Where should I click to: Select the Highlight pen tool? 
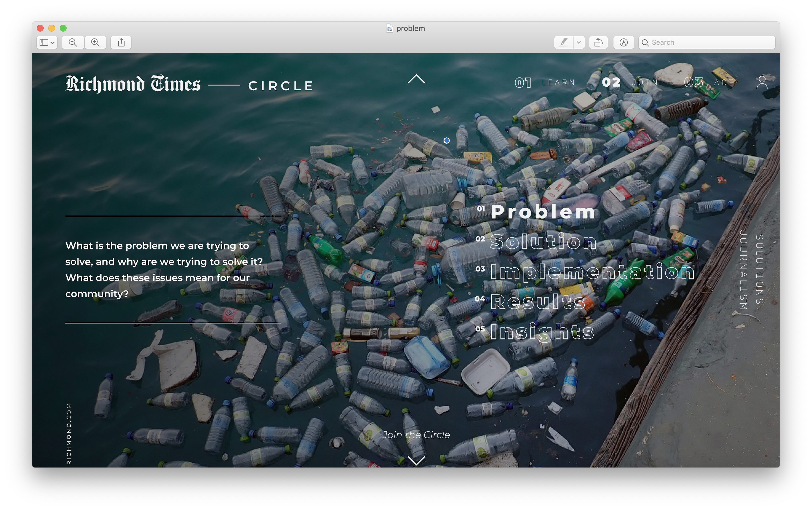[x=564, y=42]
